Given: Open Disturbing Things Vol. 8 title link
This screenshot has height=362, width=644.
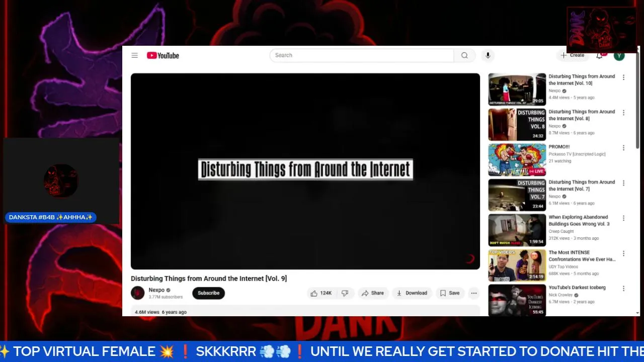Looking at the screenshot, I should pos(582,115).
